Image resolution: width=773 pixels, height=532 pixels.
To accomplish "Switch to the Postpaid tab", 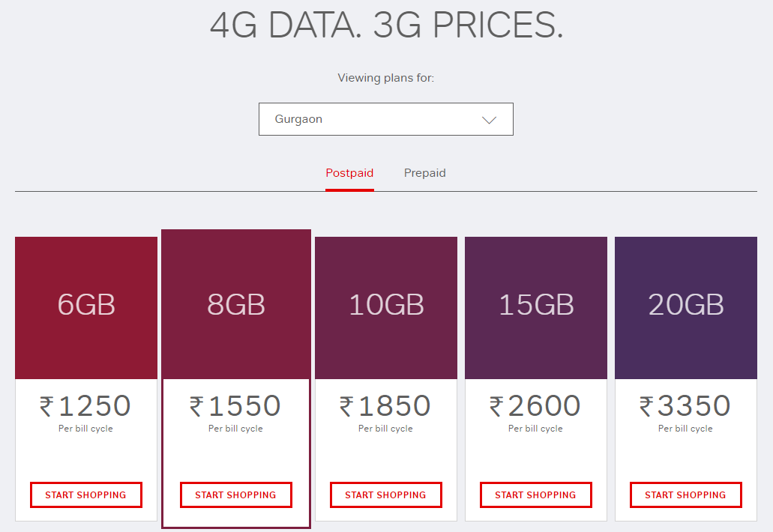I will (349, 173).
